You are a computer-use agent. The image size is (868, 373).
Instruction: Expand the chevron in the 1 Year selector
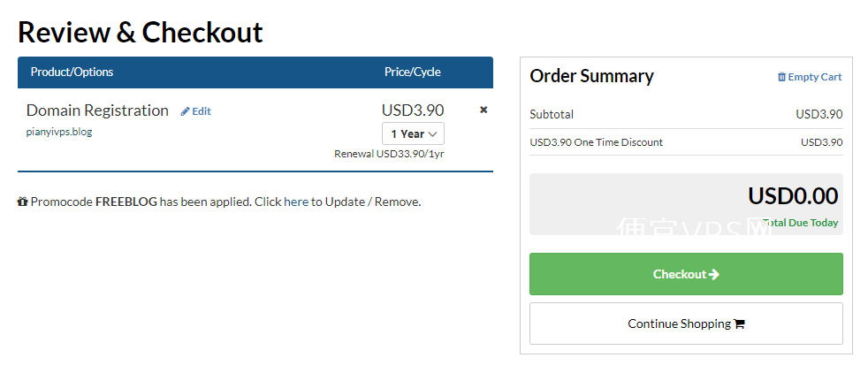433,134
